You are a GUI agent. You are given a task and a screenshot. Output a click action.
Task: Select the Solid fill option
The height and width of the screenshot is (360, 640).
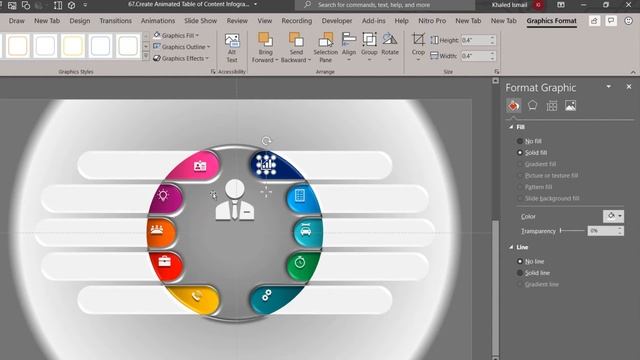click(x=532, y=153)
